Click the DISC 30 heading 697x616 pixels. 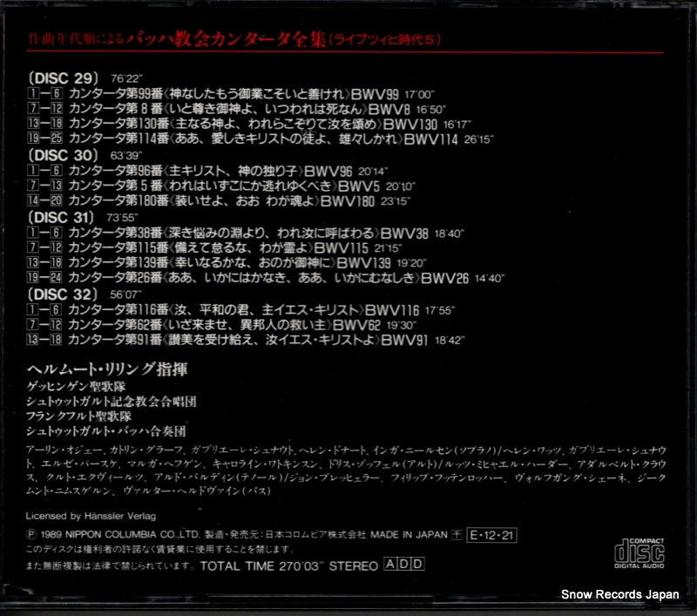(63, 155)
